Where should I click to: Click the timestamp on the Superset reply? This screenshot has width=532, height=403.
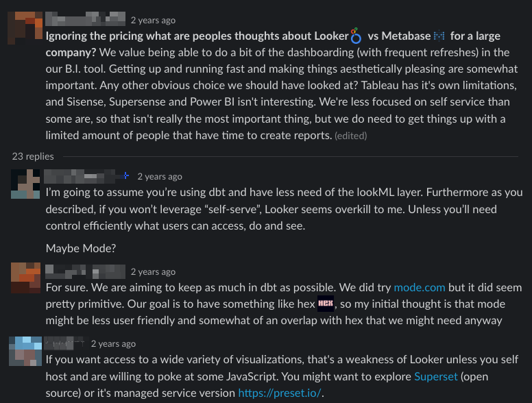(113, 343)
